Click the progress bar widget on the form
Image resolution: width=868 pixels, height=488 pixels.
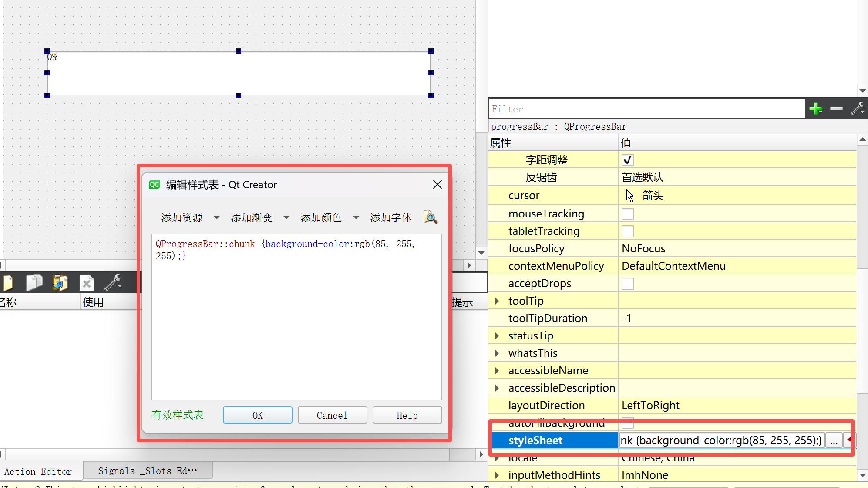pyautogui.click(x=239, y=73)
